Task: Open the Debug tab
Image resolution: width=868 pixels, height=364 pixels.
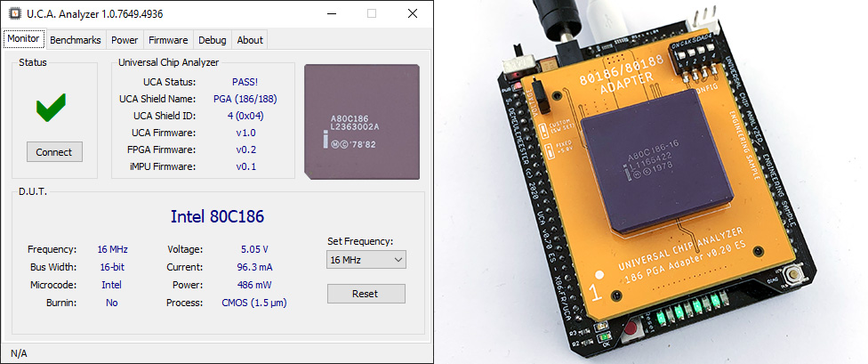Action: click(x=212, y=40)
